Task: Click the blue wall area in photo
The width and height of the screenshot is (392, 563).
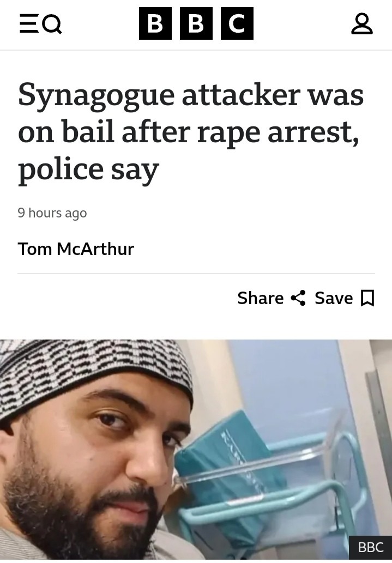Action: click(287, 380)
